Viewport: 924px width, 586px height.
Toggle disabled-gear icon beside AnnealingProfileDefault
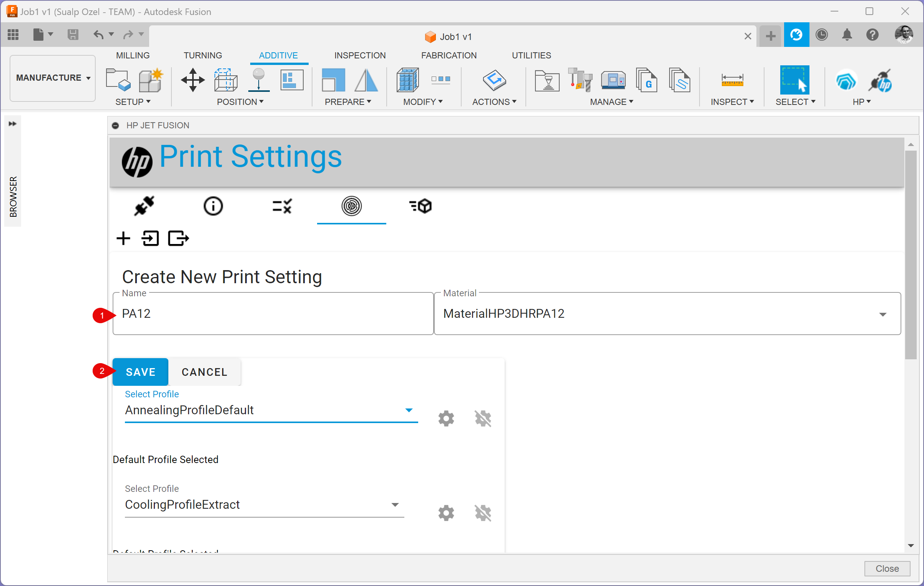(x=483, y=418)
